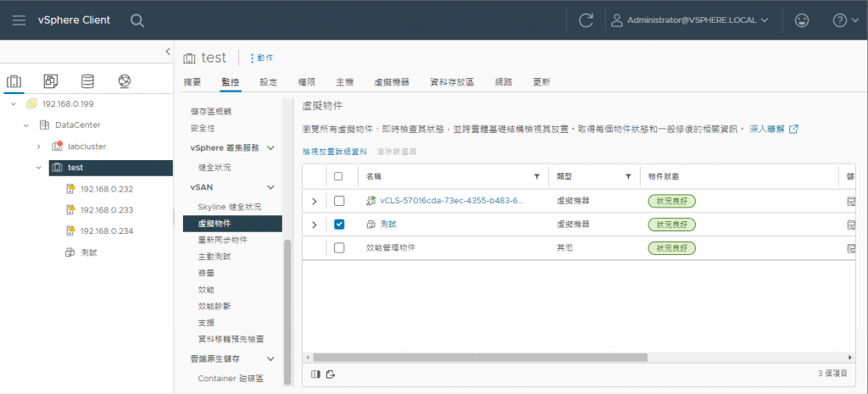Open the 主機 tab
The width and height of the screenshot is (868, 394).
click(345, 82)
